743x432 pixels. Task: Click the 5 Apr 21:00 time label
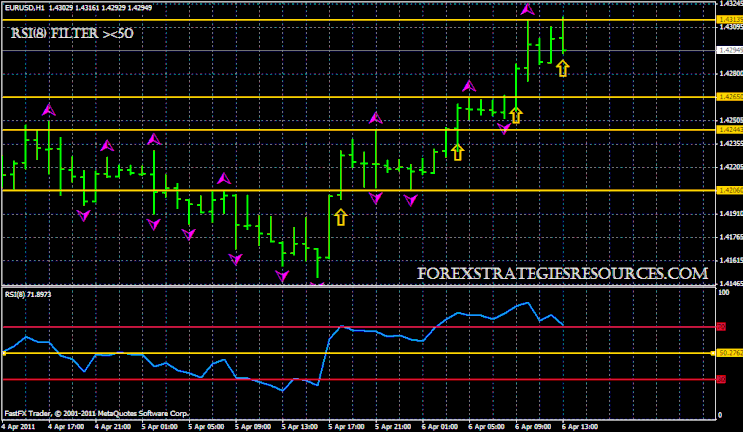coord(393,427)
